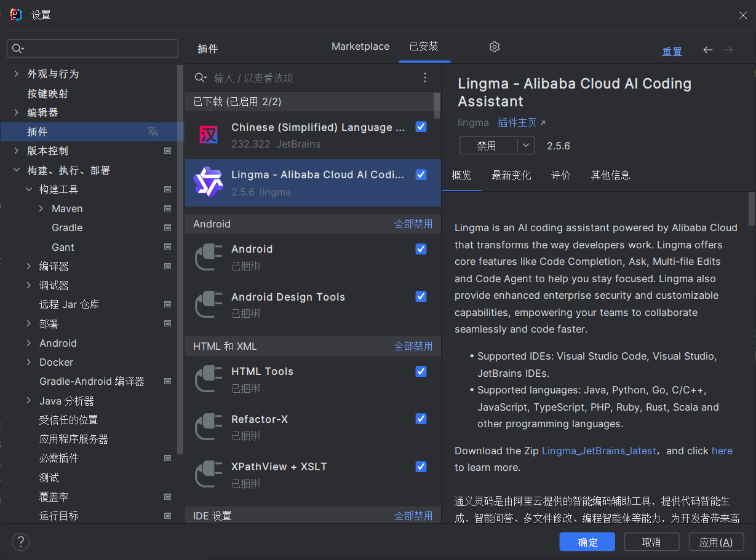This screenshot has height=560, width=756.
Task: Open the Lingma_JetBrains_latest download link
Action: pos(599,451)
